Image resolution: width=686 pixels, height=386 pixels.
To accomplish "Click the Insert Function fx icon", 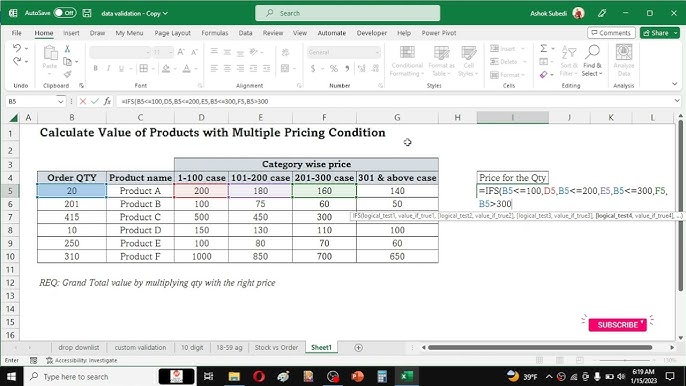I will pos(107,101).
